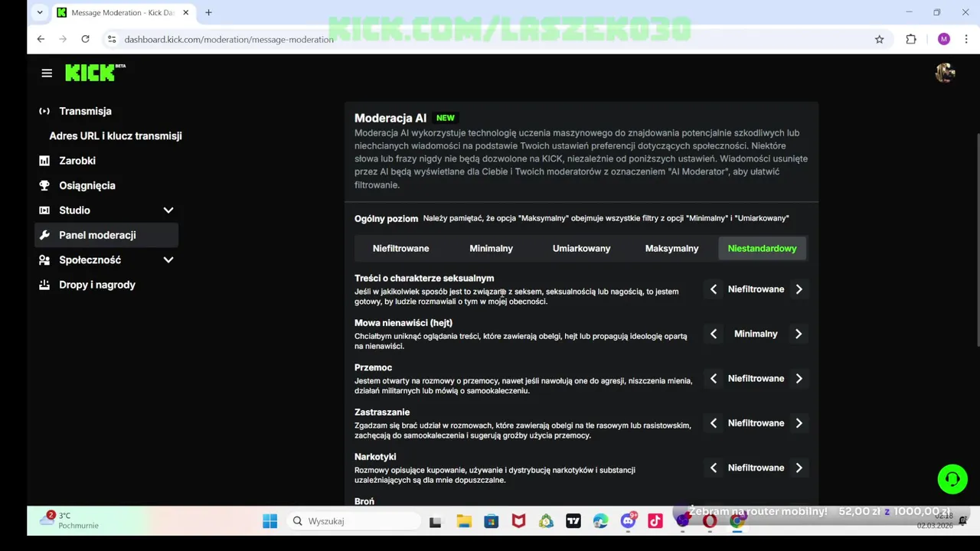Click the Społeczność sidebar item
Screen dimensions: 980x551
click(90, 259)
